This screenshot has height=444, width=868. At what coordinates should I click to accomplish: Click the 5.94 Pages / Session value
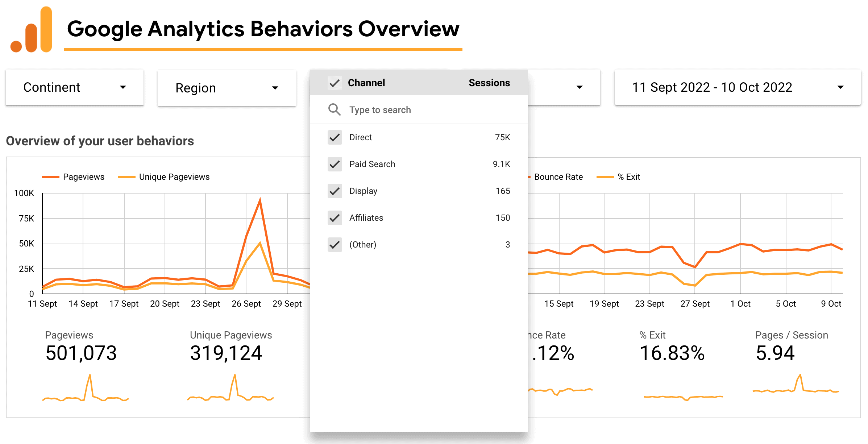click(x=775, y=353)
